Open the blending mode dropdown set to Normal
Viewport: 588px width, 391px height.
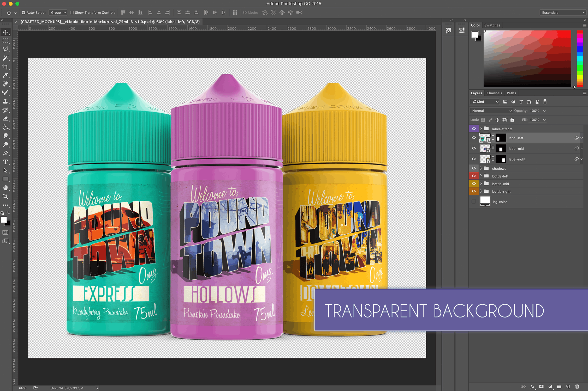point(491,111)
